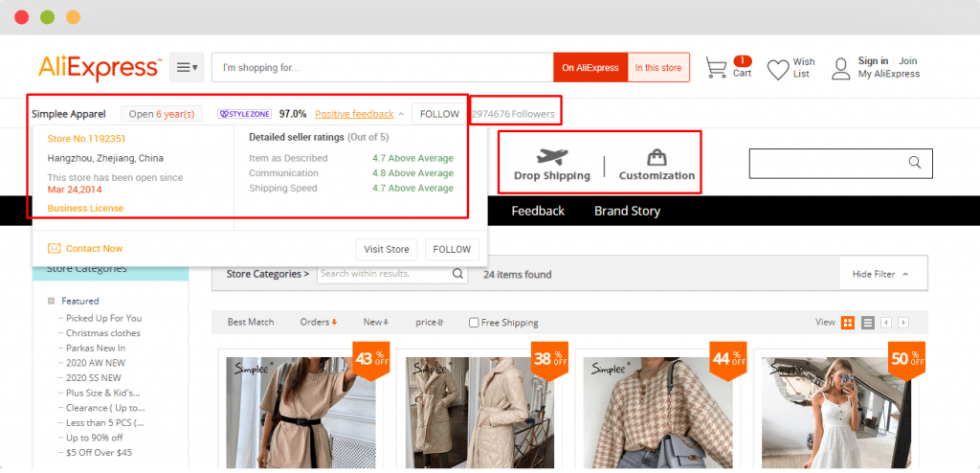This screenshot has height=473, width=980.
Task: Click Positive feedback link
Action: coord(354,114)
